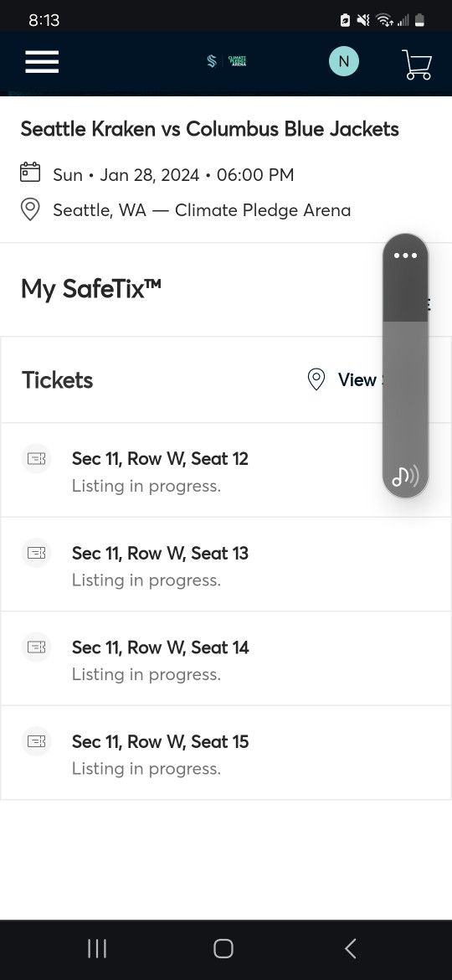Tap the Android back button
This screenshot has width=452, height=980.
[x=351, y=949]
